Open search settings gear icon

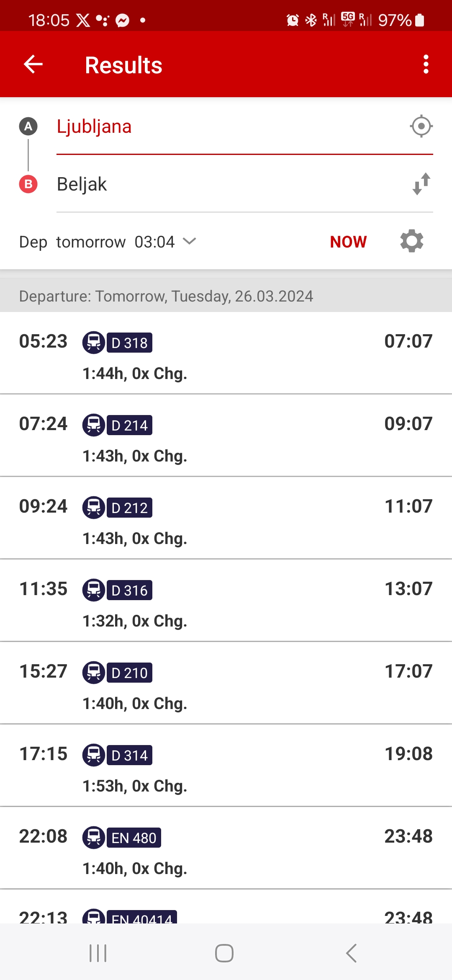click(x=412, y=241)
